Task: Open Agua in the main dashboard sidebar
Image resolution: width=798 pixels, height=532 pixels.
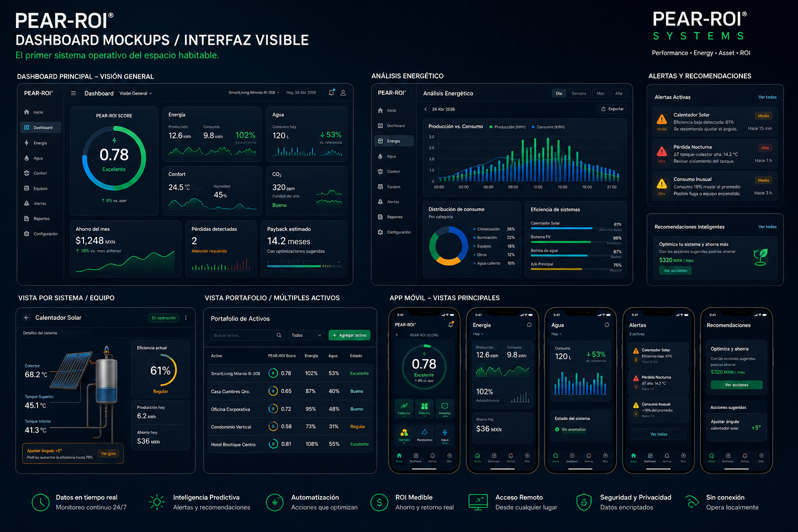Action: [x=34, y=158]
